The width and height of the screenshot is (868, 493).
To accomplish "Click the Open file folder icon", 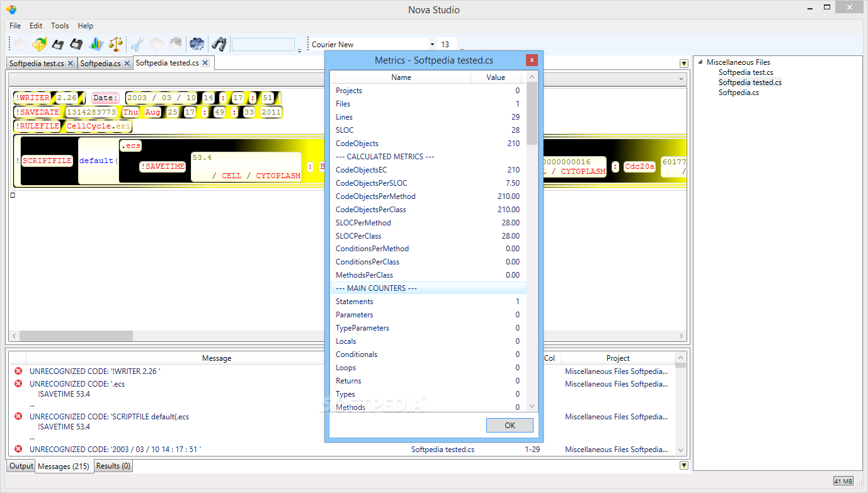I will pyautogui.click(x=40, y=44).
